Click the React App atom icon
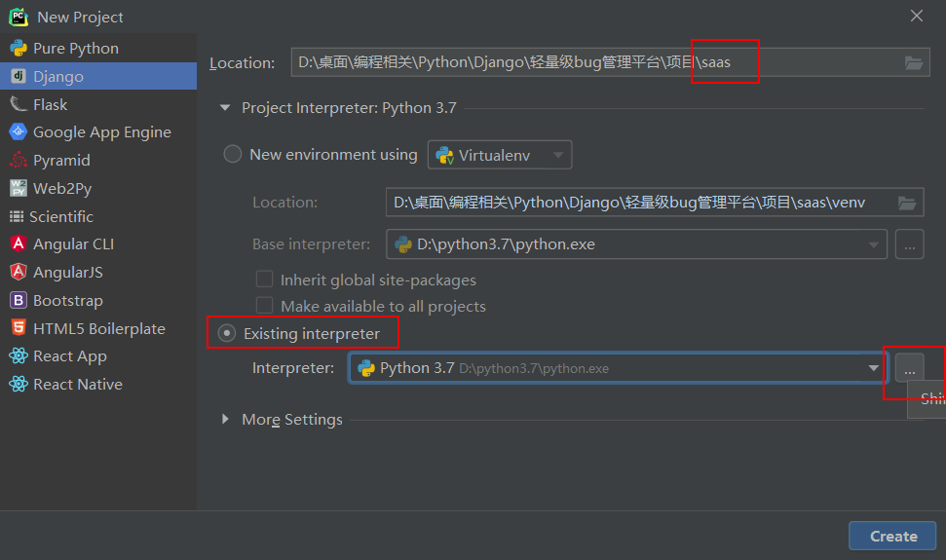The height and width of the screenshot is (560, 946). click(x=19, y=355)
